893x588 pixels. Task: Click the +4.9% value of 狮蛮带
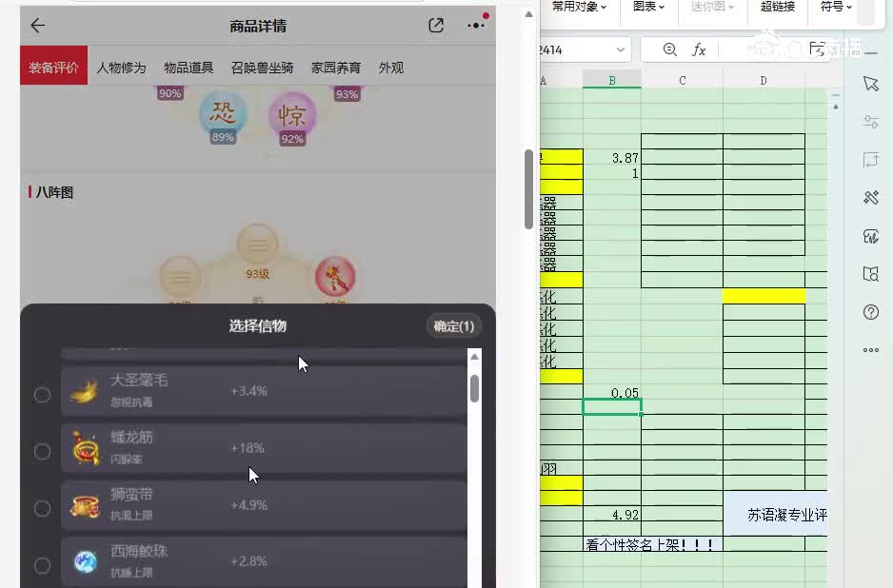pyautogui.click(x=248, y=505)
